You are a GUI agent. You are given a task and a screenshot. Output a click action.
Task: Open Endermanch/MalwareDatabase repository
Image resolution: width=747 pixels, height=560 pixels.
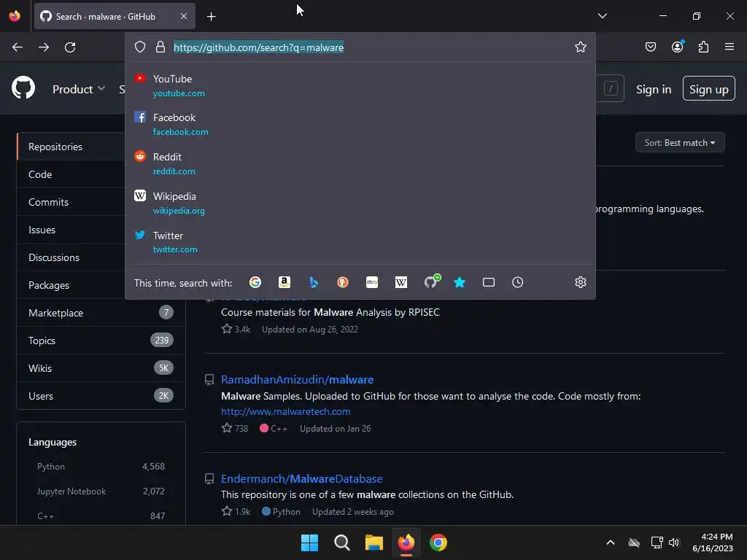click(301, 478)
